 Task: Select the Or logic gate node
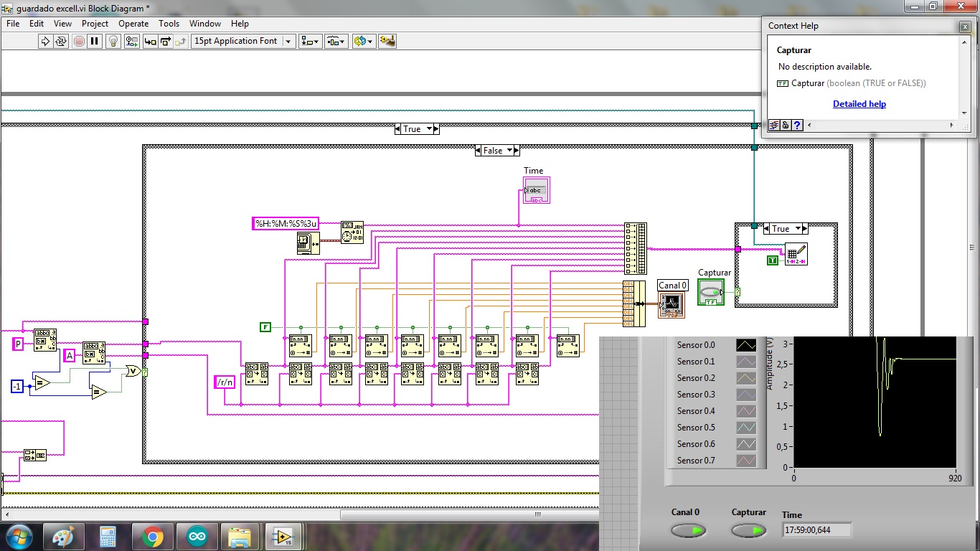point(133,371)
